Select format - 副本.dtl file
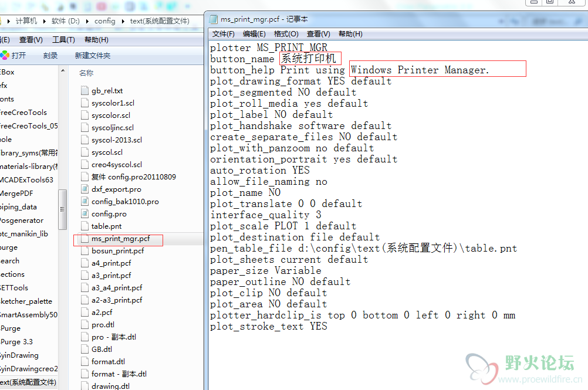The image size is (588, 390). pyautogui.click(x=119, y=374)
